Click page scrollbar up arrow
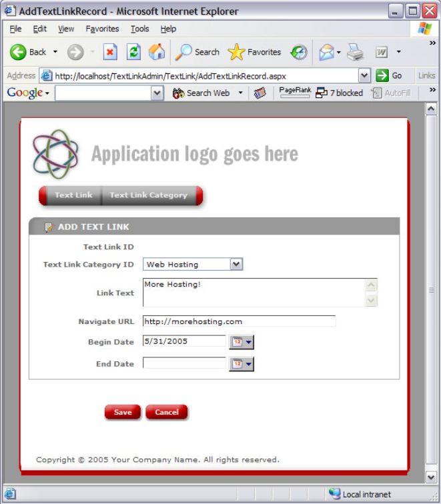 tap(431, 109)
